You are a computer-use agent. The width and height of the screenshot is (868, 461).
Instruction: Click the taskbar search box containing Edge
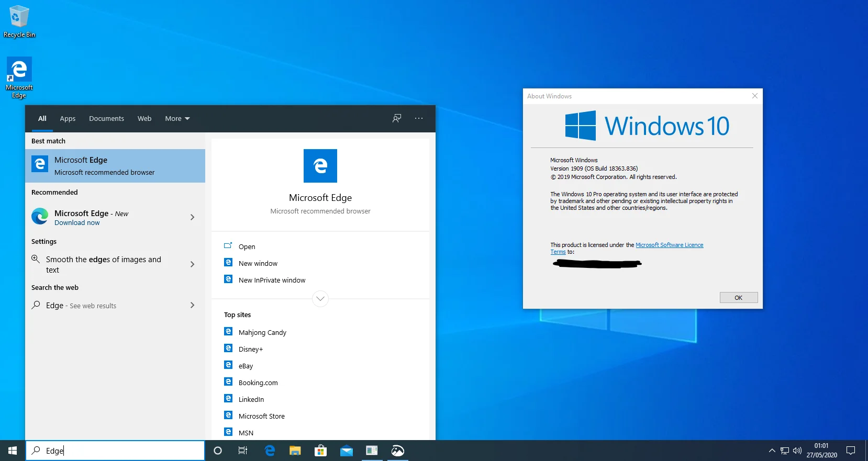pyautogui.click(x=115, y=451)
